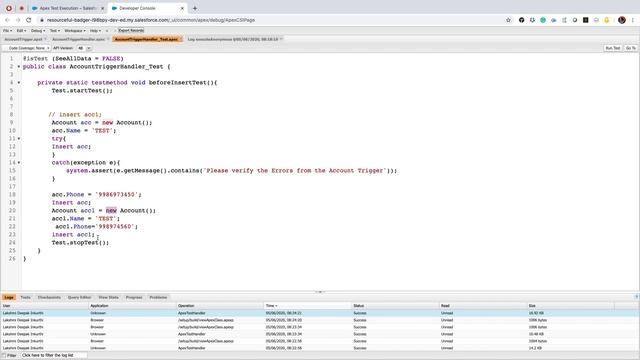640x360 pixels.
Task: Open the Debug menu
Action: [x=38, y=31]
